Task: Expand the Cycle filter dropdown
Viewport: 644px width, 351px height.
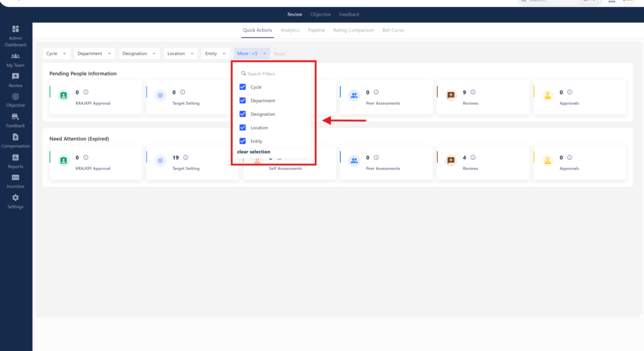Action: [56, 53]
